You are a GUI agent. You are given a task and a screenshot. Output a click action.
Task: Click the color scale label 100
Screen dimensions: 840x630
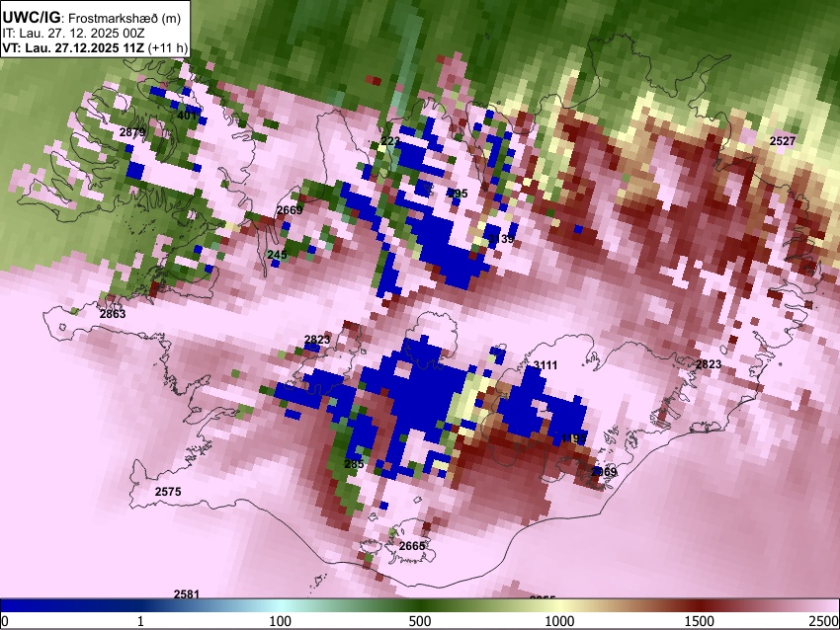coord(280,621)
